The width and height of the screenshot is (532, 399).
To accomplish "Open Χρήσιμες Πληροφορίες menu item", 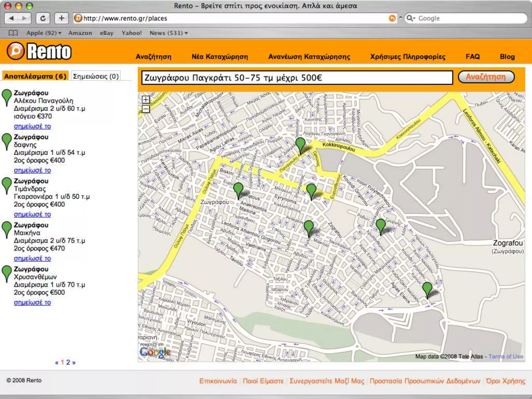I will 408,57.
